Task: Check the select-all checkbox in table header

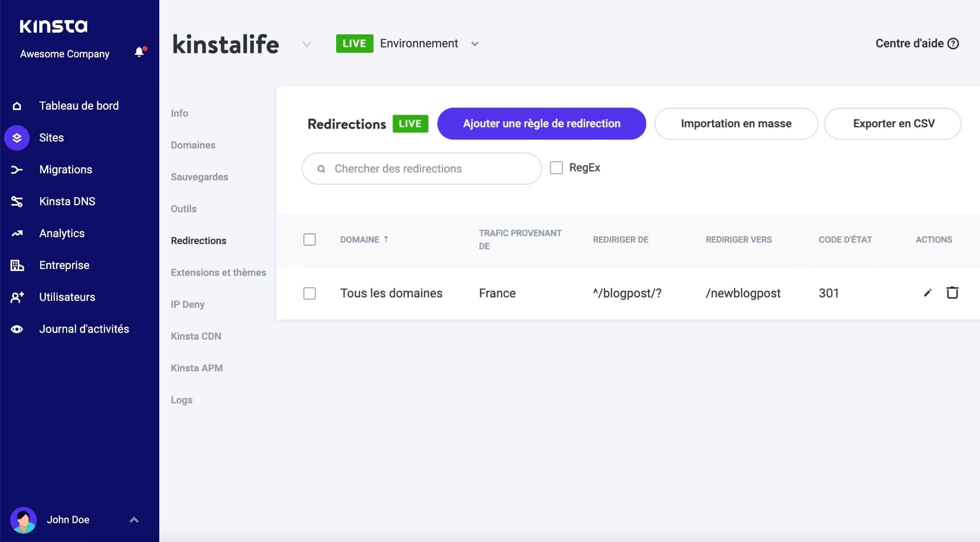Action: pyautogui.click(x=309, y=239)
